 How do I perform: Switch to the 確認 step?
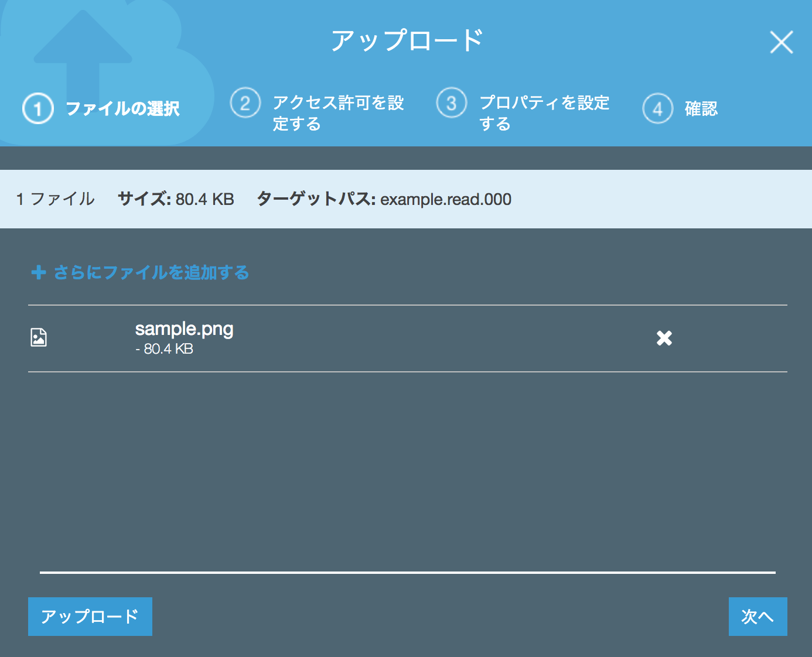tap(701, 108)
